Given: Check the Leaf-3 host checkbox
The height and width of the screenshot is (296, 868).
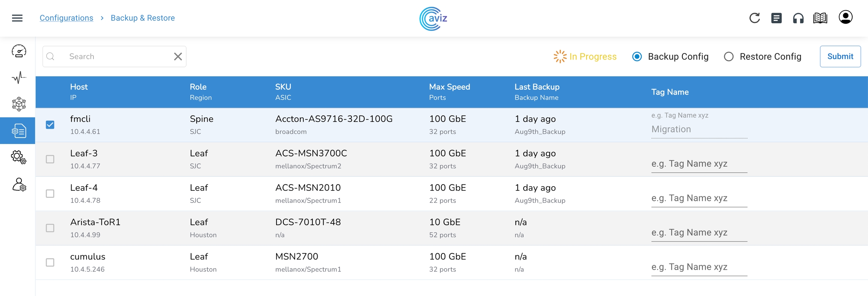Looking at the screenshot, I should pyautogui.click(x=50, y=159).
